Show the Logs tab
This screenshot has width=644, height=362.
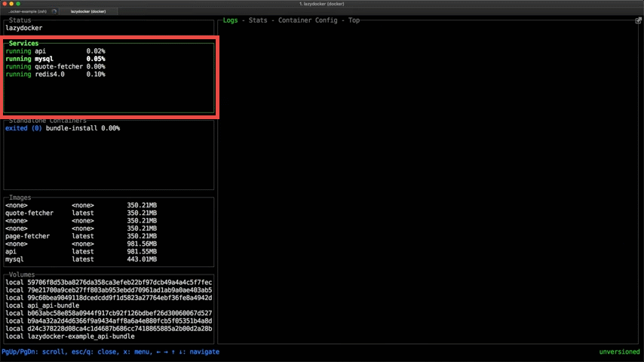230,20
